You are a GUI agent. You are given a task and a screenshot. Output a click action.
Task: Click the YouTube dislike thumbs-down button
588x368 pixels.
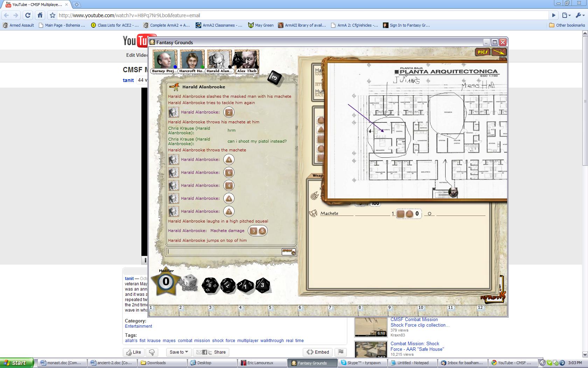152,352
